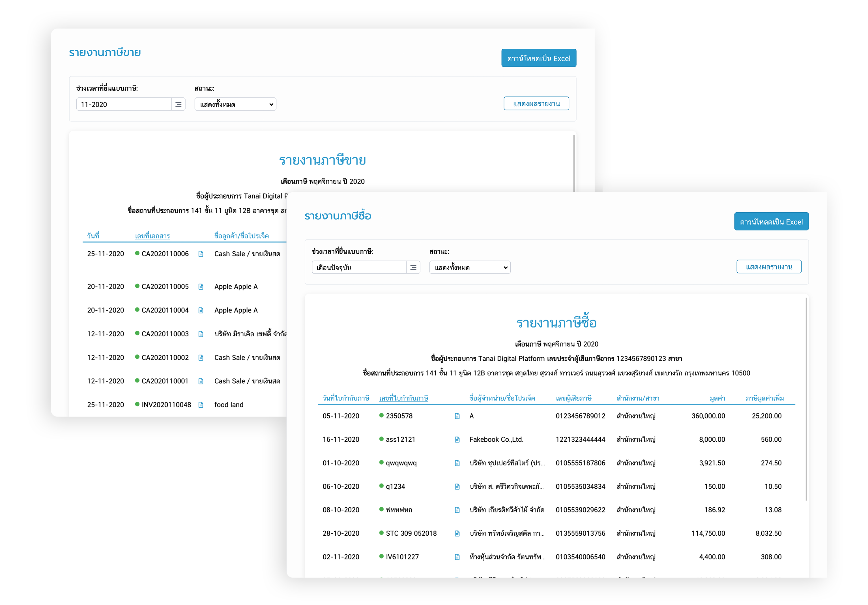Select document number CA2020110003
The image size is (868, 605).
(165, 334)
